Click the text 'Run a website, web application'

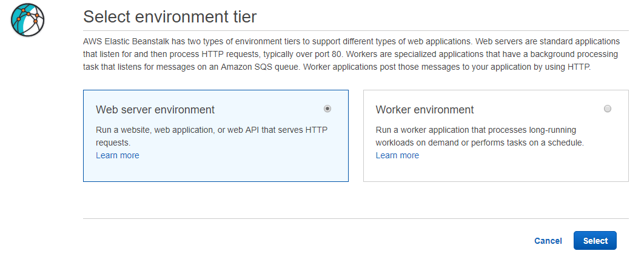154,130
